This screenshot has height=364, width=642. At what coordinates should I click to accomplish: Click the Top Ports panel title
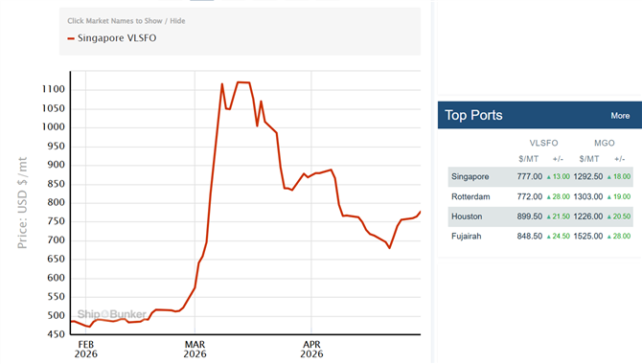click(x=473, y=115)
